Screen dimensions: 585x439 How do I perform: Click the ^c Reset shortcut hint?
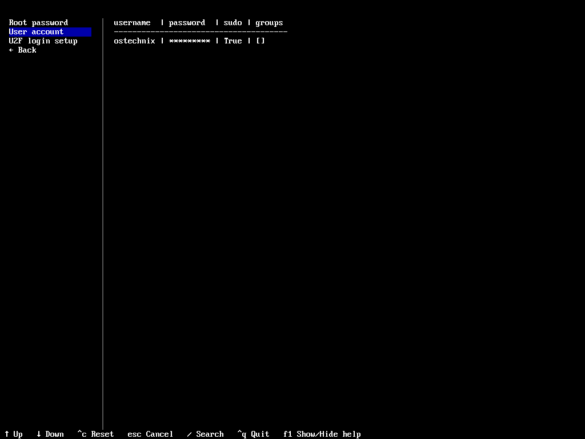(96, 434)
